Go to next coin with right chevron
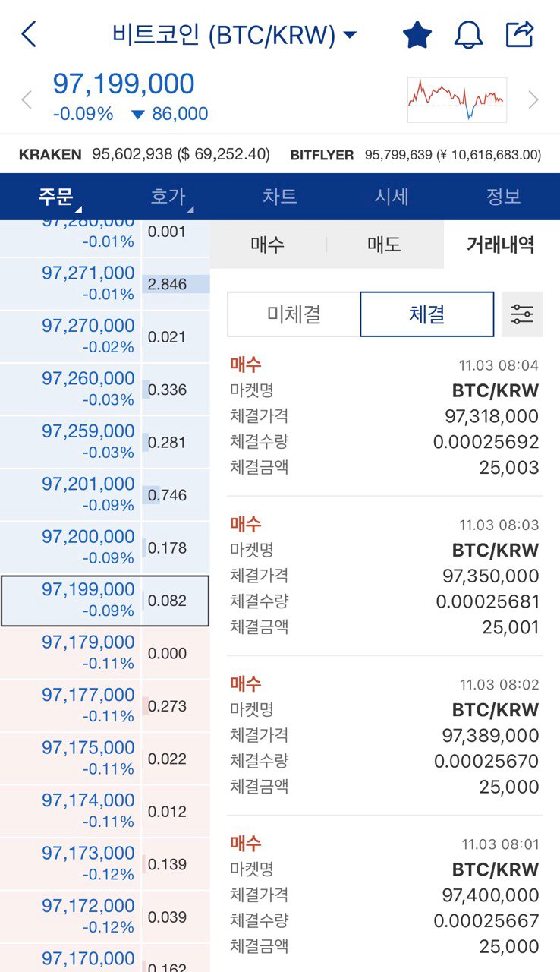Image resolution: width=560 pixels, height=972 pixels. coord(533,99)
